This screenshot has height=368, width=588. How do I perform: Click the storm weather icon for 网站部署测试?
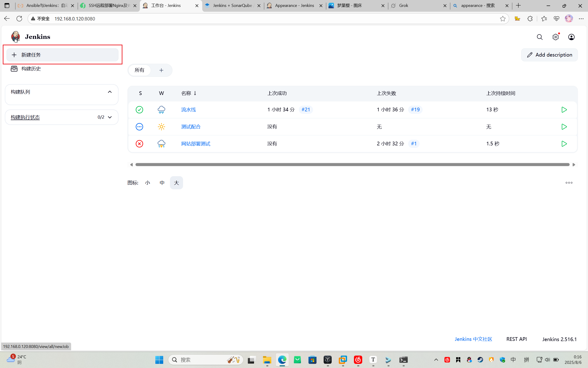tap(161, 144)
